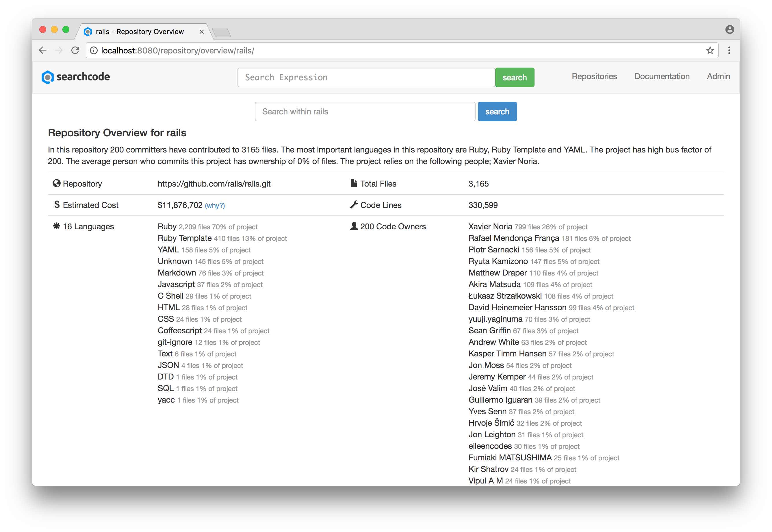Switch to the rails Repository Overview tab
Image resolution: width=772 pixels, height=532 pixels.
[140, 31]
